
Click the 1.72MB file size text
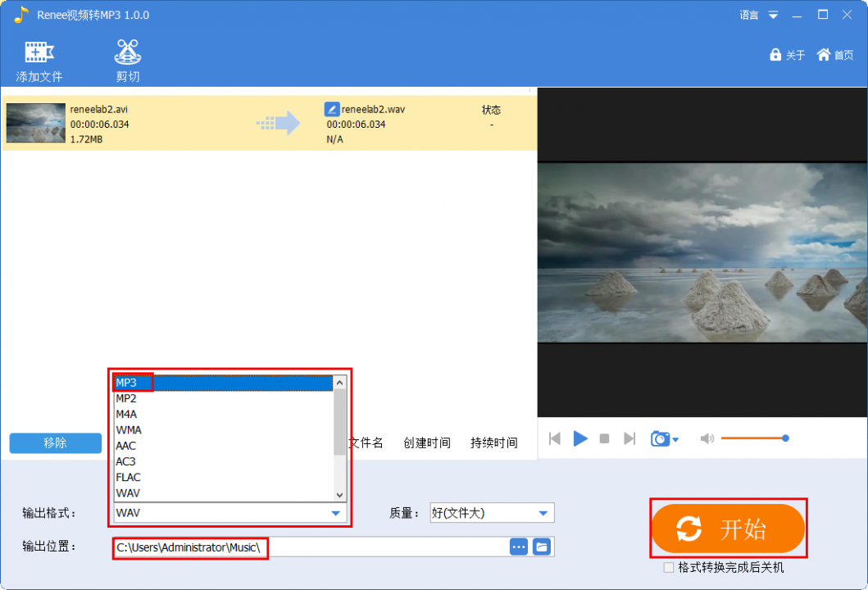[86, 139]
